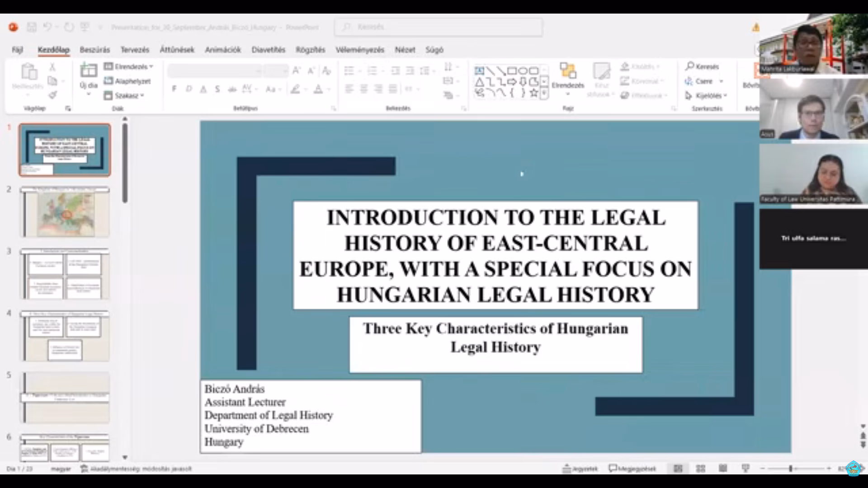The width and height of the screenshot is (868, 488).
Task: Switch to slide sorter view icon
Action: (x=700, y=469)
